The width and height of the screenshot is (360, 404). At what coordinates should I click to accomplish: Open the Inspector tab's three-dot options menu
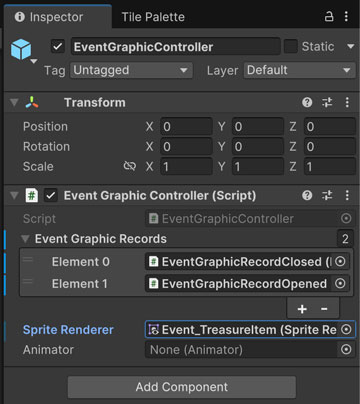point(347,16)
